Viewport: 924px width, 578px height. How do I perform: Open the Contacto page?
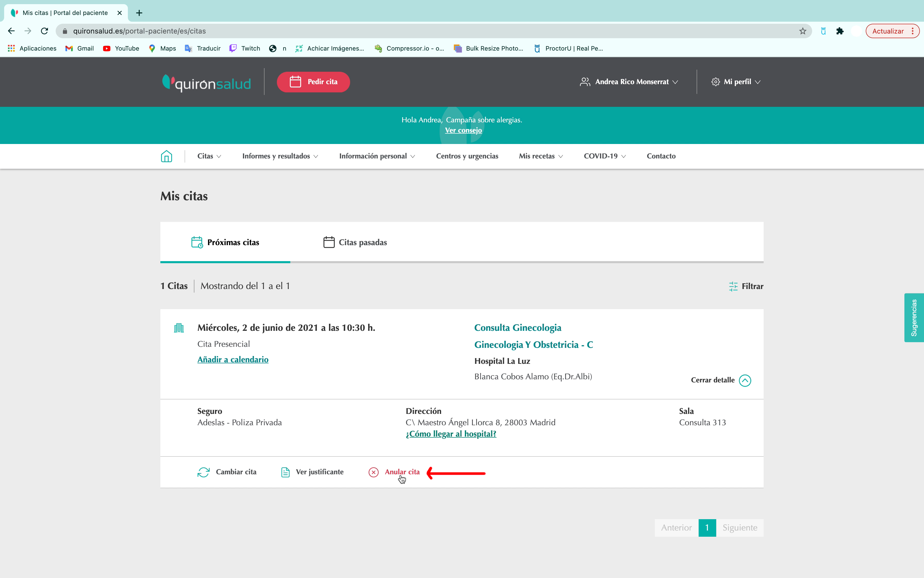coord(661,156)
